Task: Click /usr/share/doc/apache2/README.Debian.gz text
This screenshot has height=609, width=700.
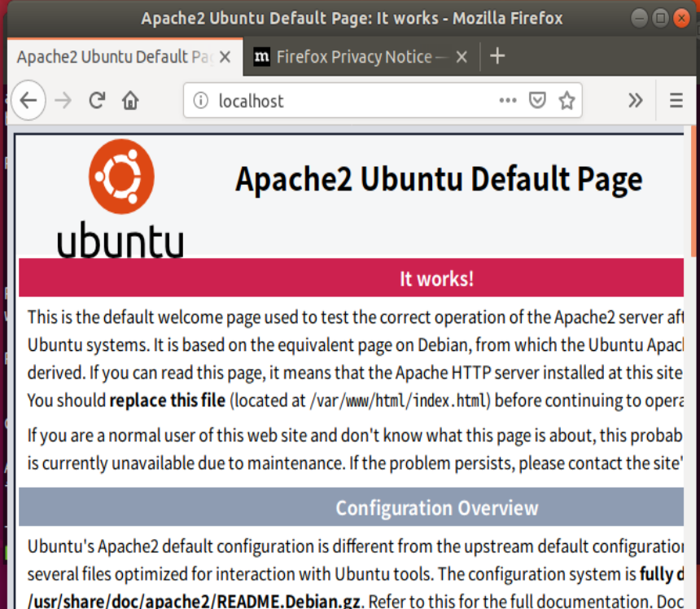Action: 194,601
